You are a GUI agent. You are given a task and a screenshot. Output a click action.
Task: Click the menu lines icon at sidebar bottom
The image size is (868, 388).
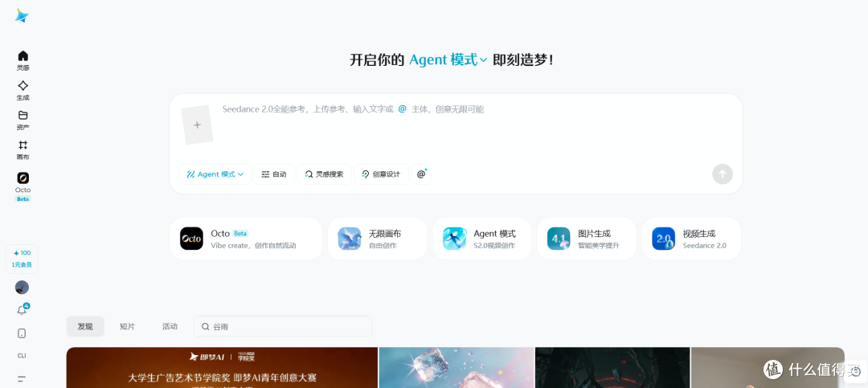pyautogui.click(x=23, y=379)
